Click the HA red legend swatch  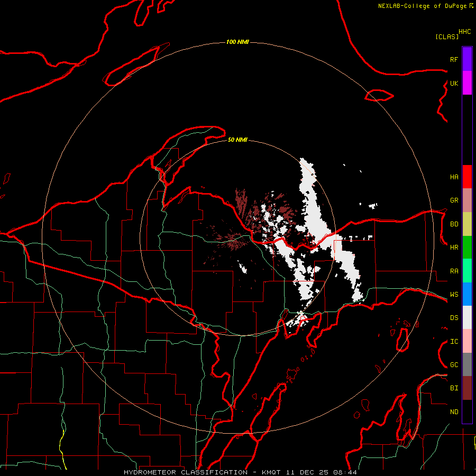[x=467, y=177]
